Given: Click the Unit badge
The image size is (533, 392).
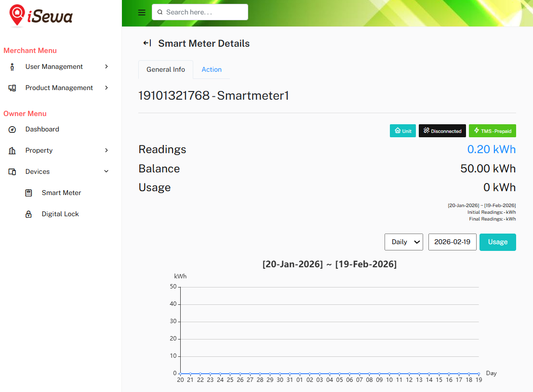Looking at the screenshot, I should pyautogui.click(x=402, y=131).
